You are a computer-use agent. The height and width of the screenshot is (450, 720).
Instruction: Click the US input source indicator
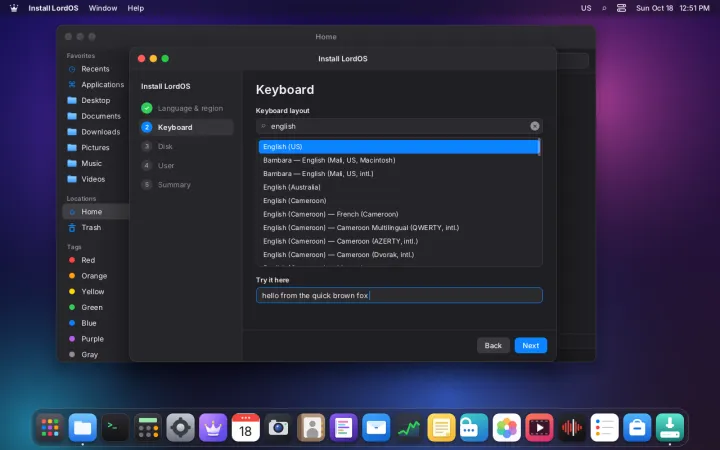[x=586, y=8]
